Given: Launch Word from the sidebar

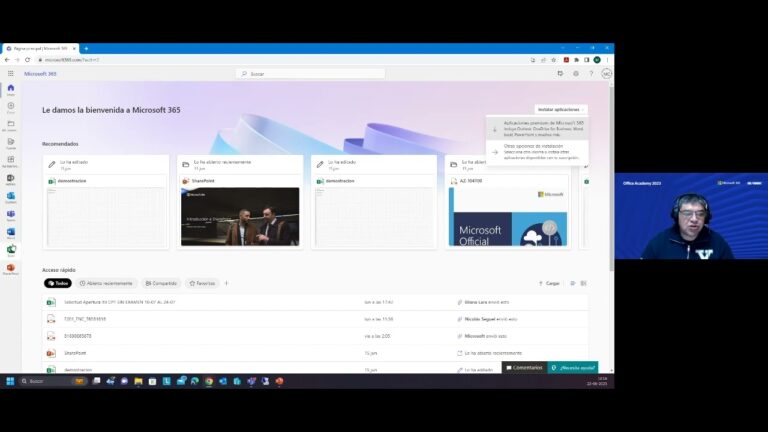Looking at the screenshot, I should click(11, 233).
